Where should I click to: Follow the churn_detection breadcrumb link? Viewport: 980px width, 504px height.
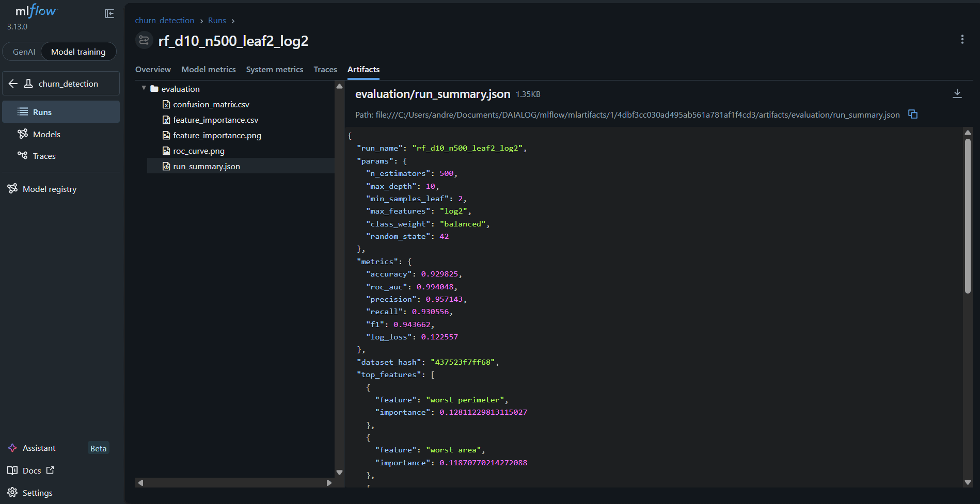pos(165,21)
